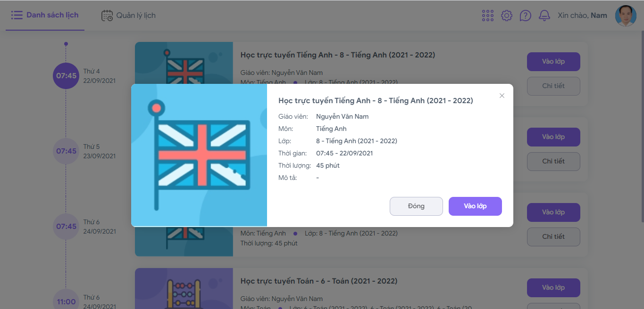Click class value 8 - Tiếng Anh (2021 - 2022) in dialog
The image size is (644, 309).
(357, 141)
